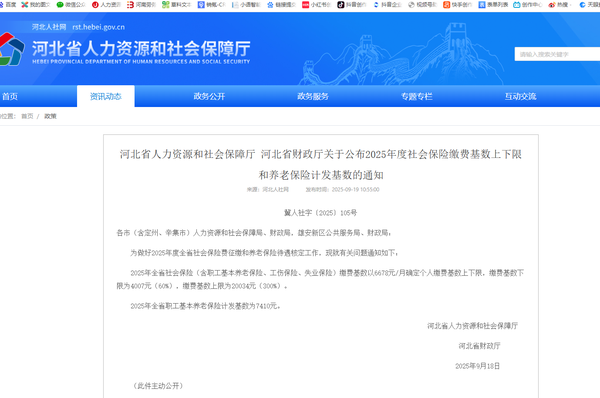Click the 河北省财政厅 signature line

(479, 346)
